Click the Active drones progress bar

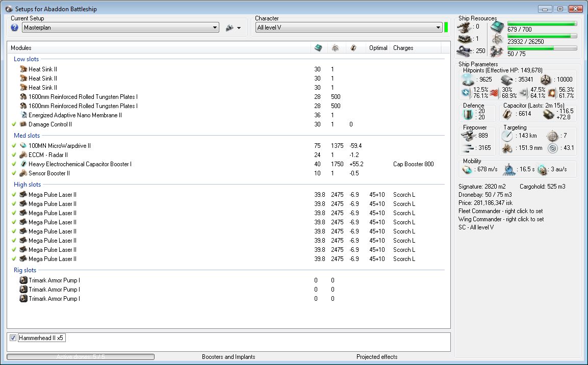[81, 357]
